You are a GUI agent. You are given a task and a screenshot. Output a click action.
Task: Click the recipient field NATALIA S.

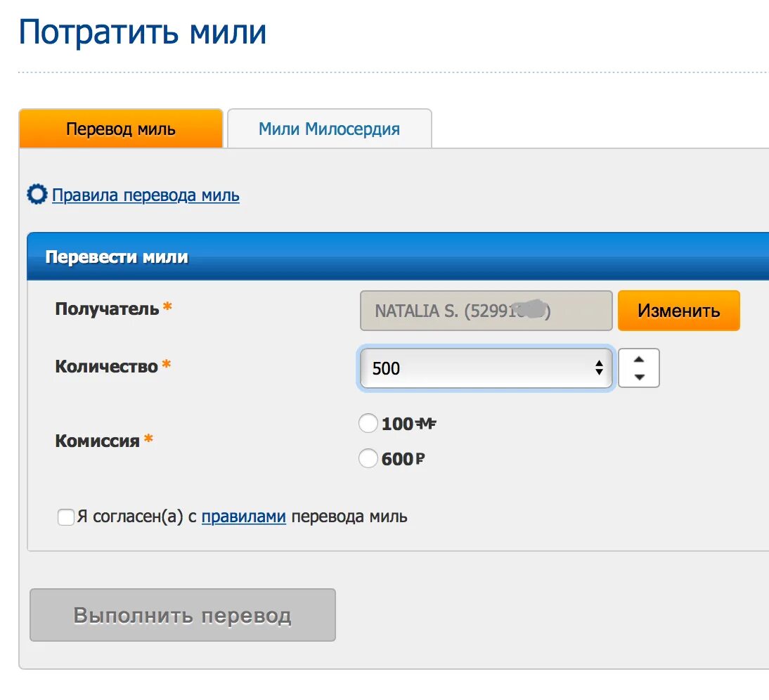point(486,311)
